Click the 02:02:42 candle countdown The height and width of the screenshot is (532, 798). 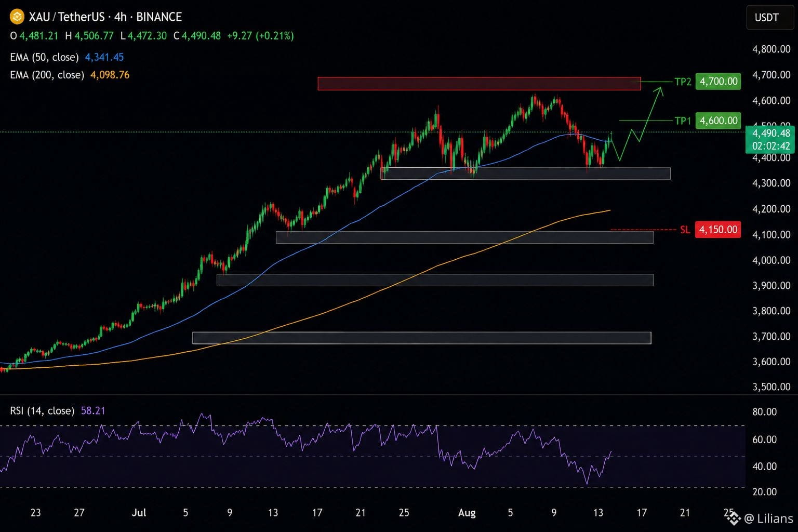771,146
